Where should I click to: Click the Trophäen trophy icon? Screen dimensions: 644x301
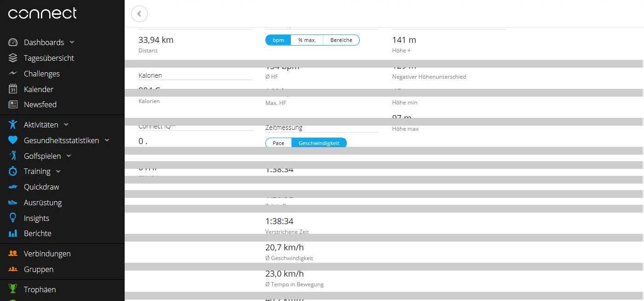click(13, 289)
